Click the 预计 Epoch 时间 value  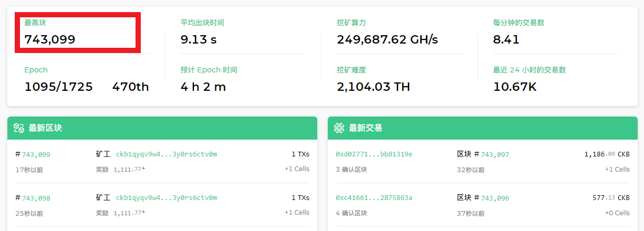[203, 87]
